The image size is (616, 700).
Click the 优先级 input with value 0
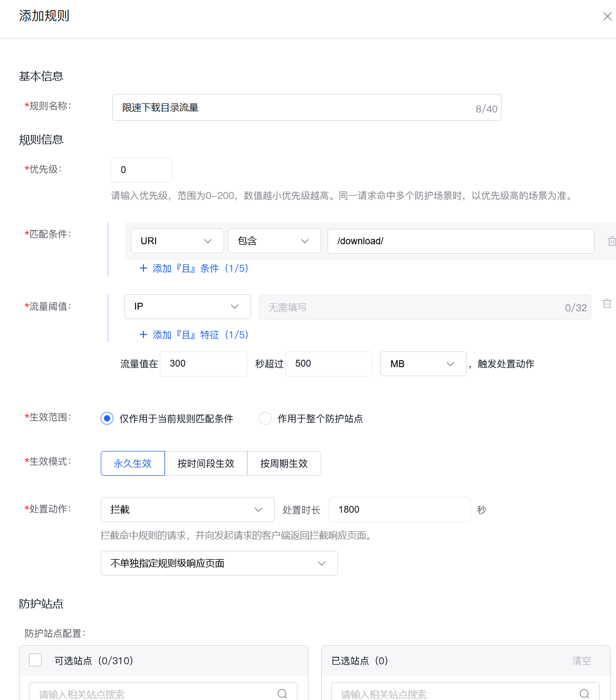[x=141, y=170]
